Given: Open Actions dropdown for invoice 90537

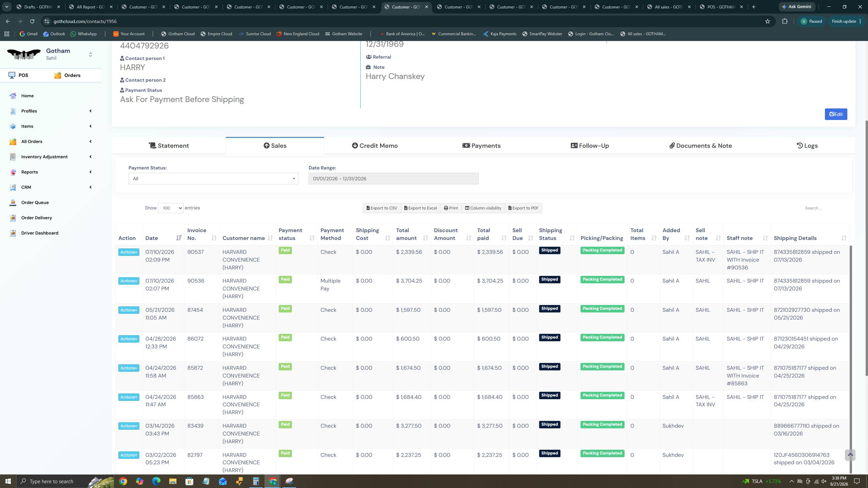Looking at the screenshot, I should click(x=129, y=252).
